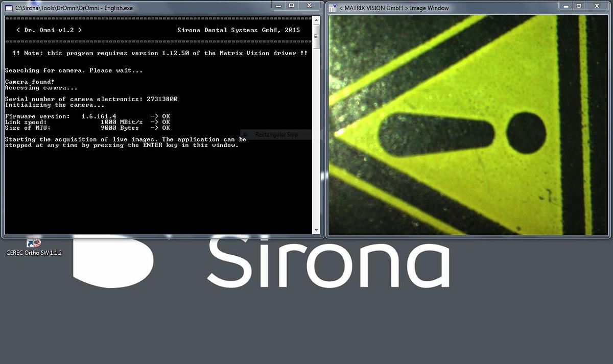The height and width of the screenshot is (364, 613).
Task: Select the Rectangular Snip mode label
Action: pyautogui.click(x=276, y=134)
